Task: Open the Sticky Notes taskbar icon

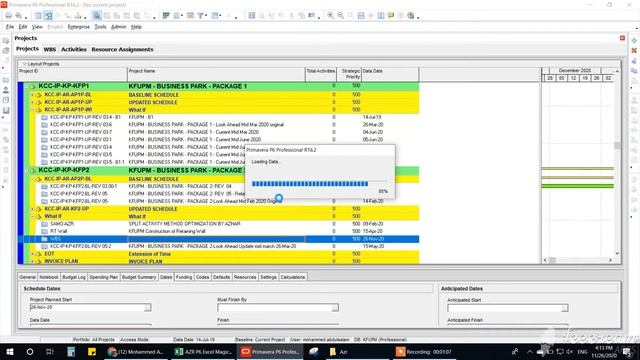Action: [x=92, y=351]
